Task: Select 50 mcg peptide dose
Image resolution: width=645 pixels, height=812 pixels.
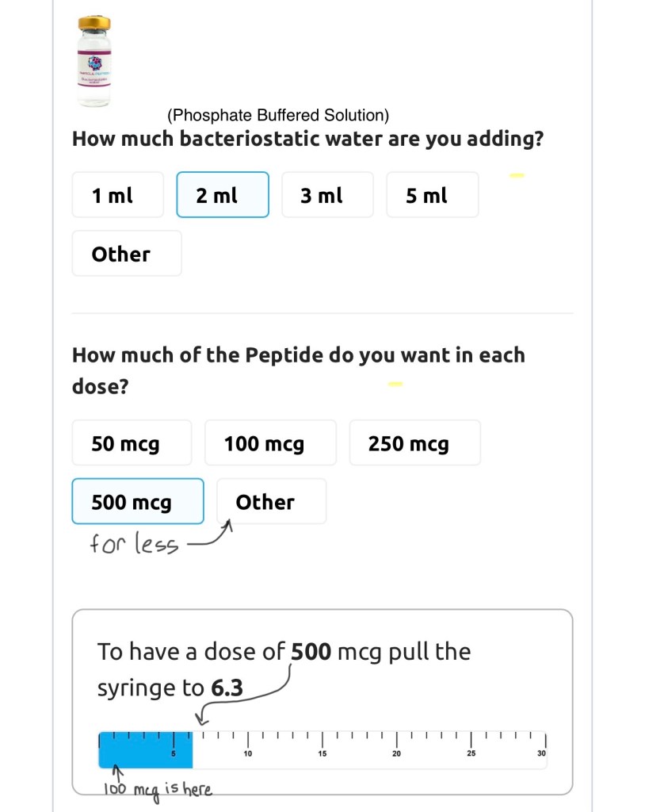Action: [x=131, y=442]
